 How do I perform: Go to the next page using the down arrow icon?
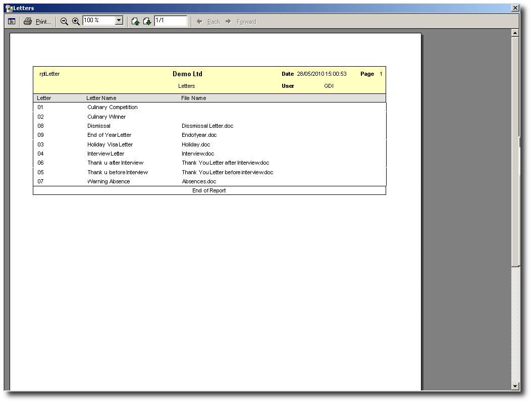click(147, 22)
